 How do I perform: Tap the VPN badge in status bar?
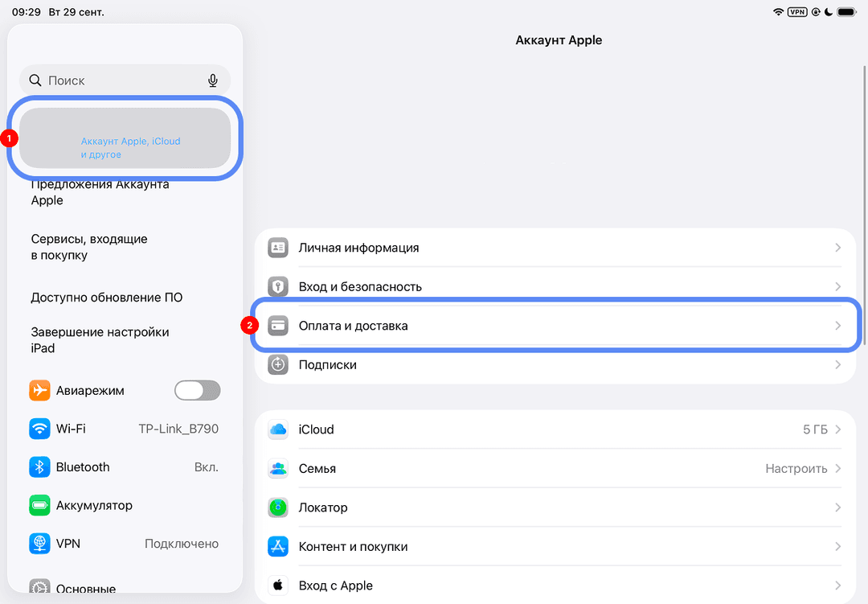click(x=797, y=12)
